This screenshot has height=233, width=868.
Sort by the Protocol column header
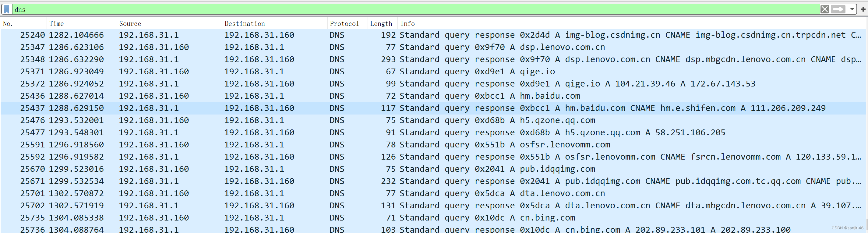(348, 23)
